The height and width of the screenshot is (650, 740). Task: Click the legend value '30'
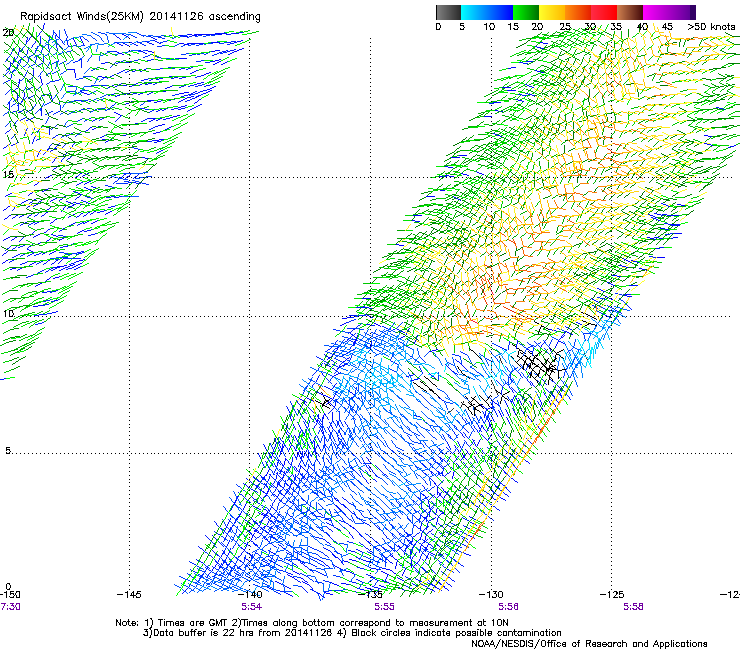(590, 27)
